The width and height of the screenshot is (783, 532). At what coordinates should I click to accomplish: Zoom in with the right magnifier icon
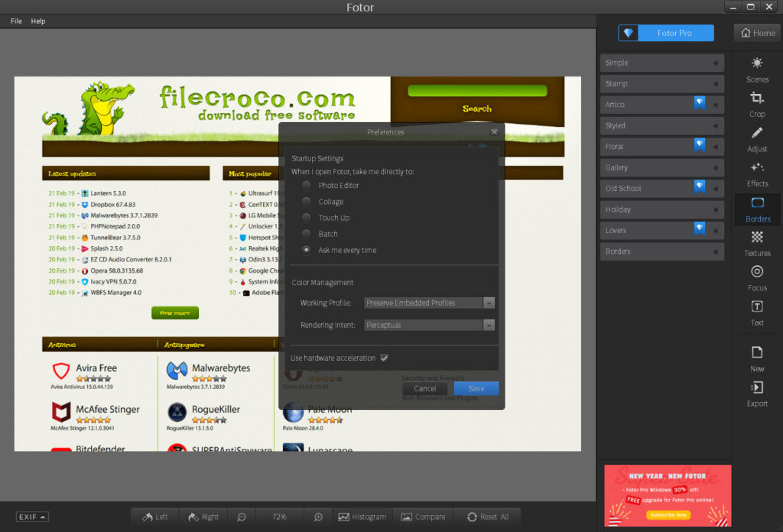(318, 517)
